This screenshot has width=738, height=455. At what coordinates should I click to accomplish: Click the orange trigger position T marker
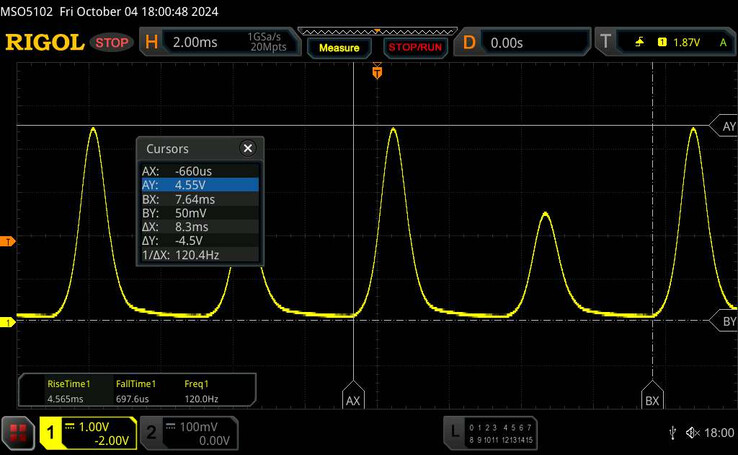[x=377, y=71]
